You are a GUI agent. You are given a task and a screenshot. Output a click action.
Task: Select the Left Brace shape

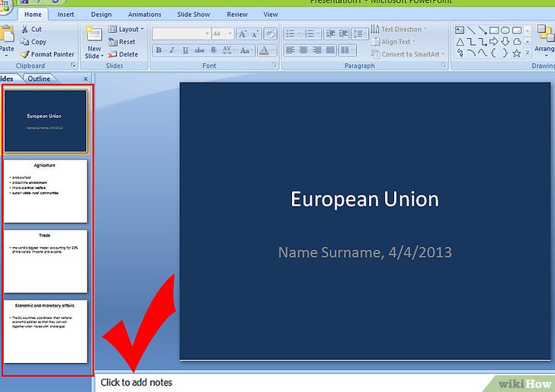pos(493,53)
